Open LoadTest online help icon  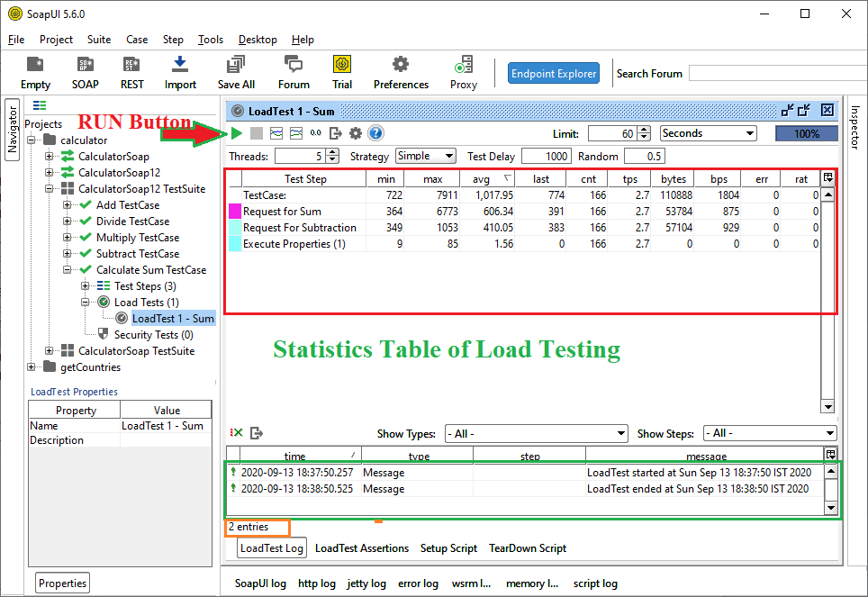(375, 133)
